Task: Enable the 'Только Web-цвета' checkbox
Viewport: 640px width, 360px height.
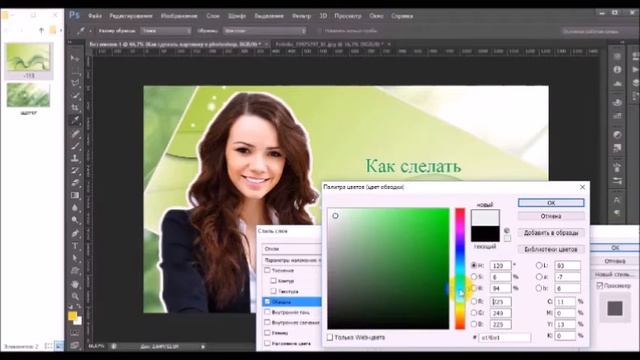Action: point(330,338)
